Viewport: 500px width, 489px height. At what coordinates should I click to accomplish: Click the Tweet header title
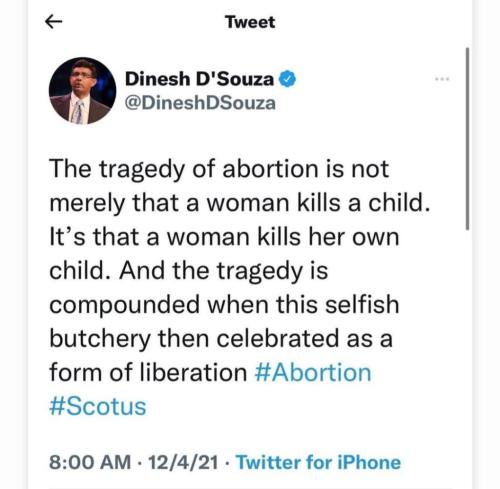coord(250,22)
